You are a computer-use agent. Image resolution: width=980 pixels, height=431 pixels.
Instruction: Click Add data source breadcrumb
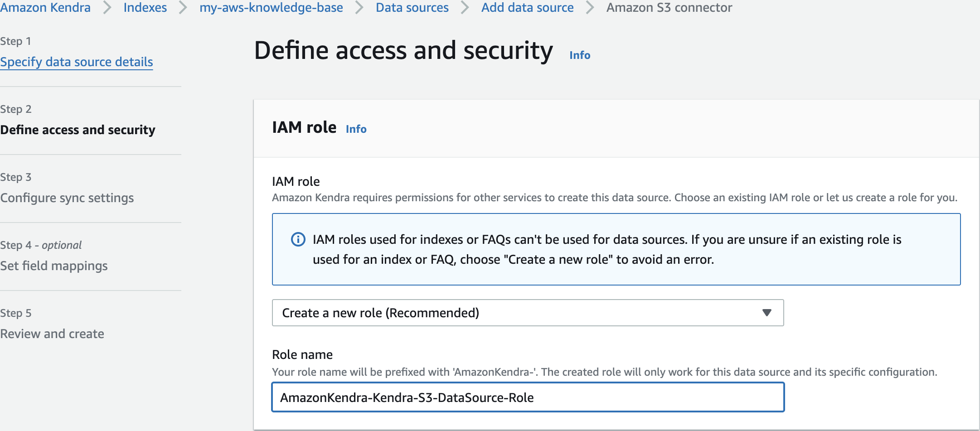click(527, 8)
